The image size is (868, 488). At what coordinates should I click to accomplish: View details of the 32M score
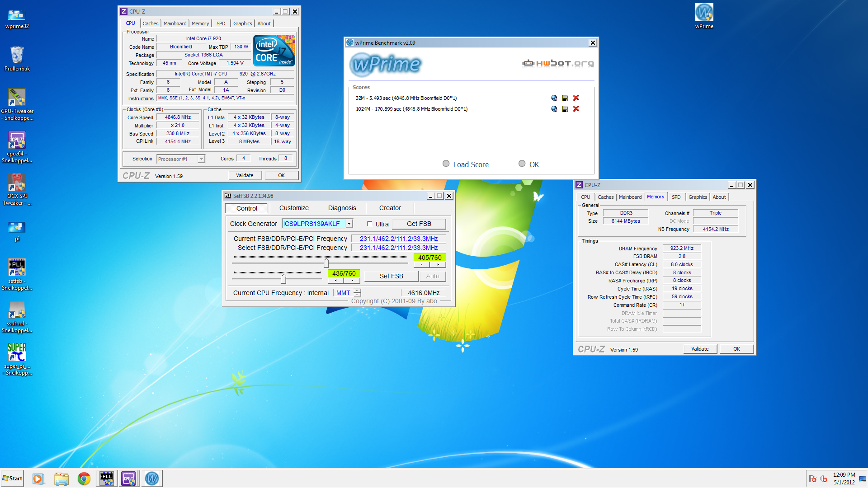coord(554,98)
